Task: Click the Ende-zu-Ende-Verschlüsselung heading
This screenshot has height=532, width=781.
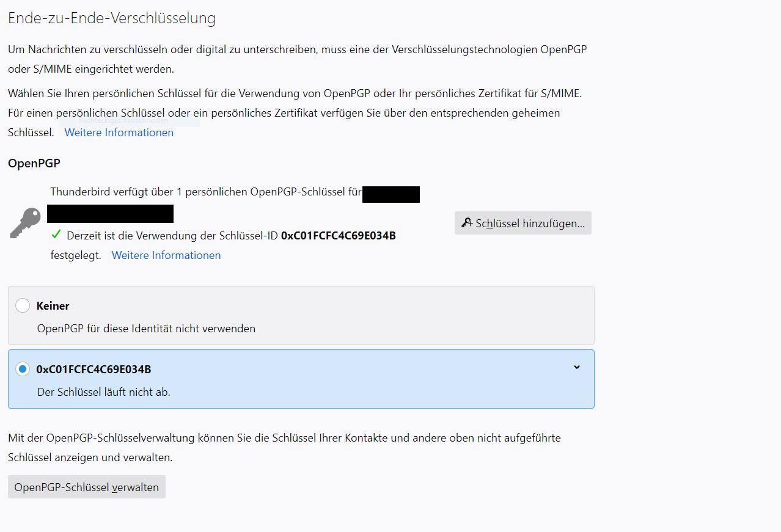Action: 112,18
